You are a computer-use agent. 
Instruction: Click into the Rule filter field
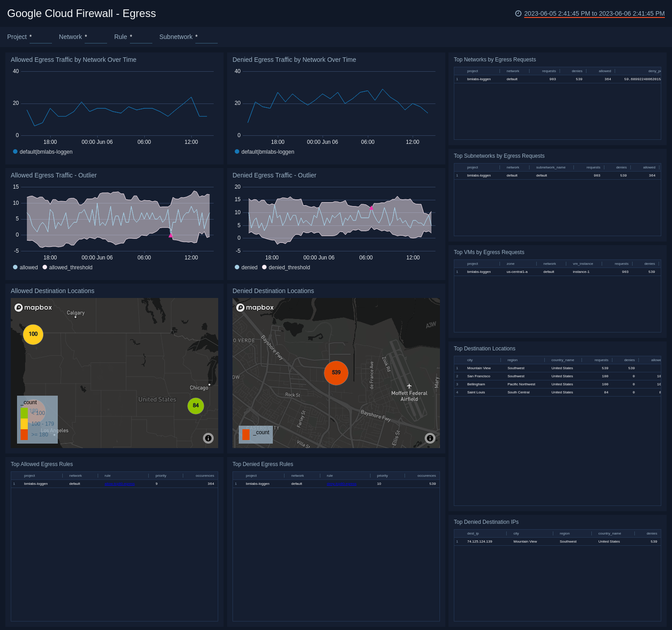[141, 40]
